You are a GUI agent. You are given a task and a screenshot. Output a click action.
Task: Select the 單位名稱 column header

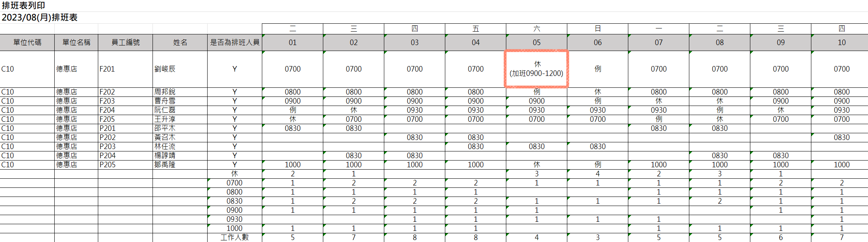[76, 42]
